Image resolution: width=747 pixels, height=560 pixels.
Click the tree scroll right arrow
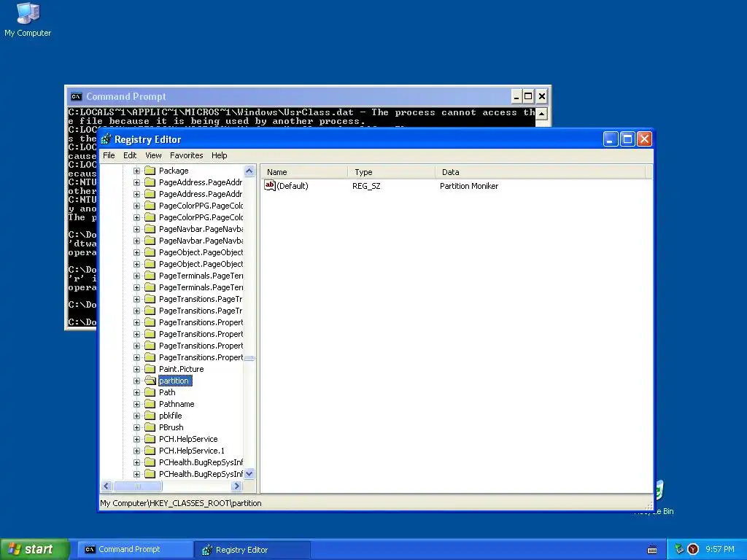[x=237, y=486]
